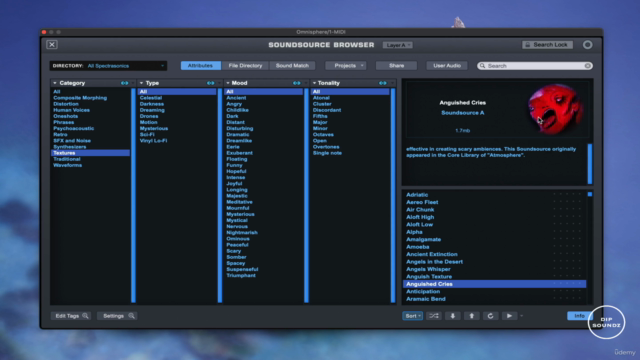Click the Category column scrollbar

coord(133,195)
